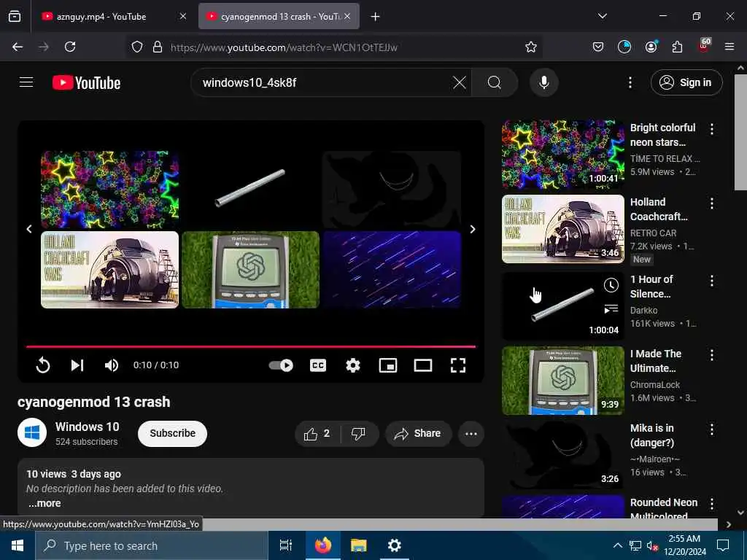Click the taskbar search box

[x=152, y=545]
